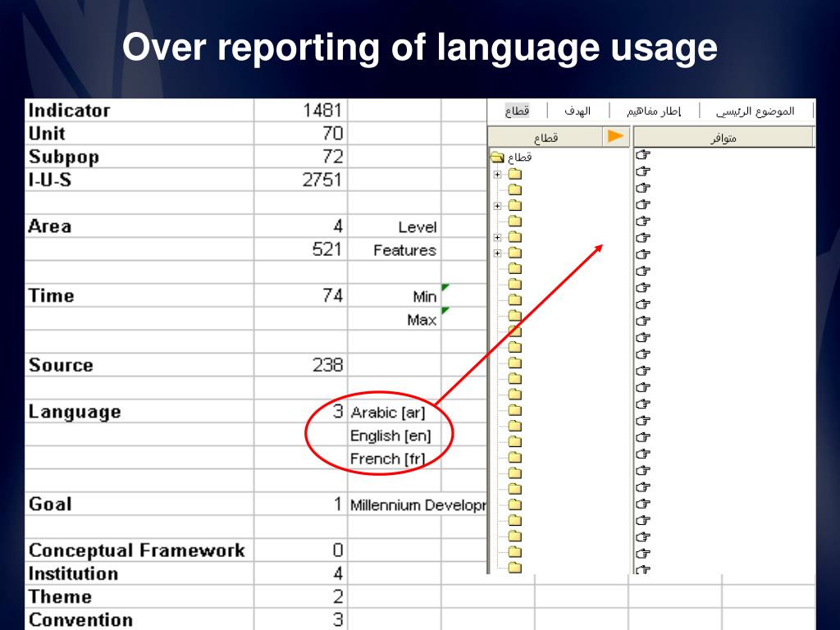Image resolution: width=840 pixels, height=630 pixels.
Task: Click the green corner marker beside Min
Action: click(x=445, y=287)
